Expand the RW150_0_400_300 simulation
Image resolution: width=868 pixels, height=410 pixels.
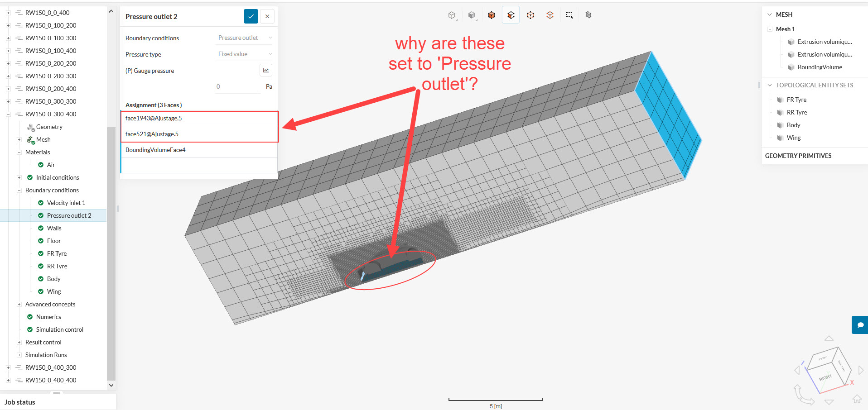click(8, 367)
